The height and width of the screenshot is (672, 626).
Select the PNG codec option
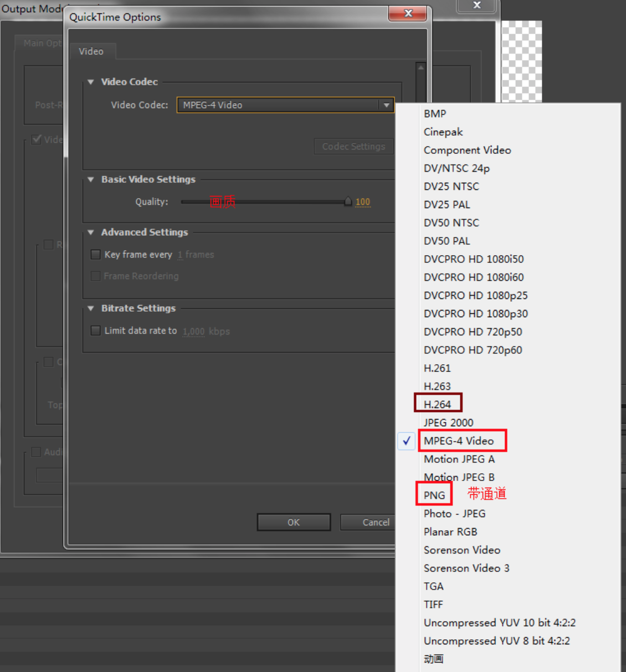tap(434, 495)
